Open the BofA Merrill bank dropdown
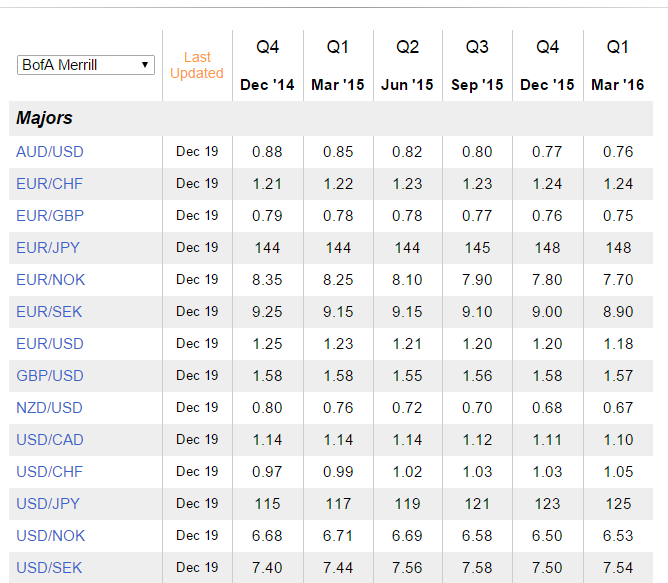 tap(86, 65)
